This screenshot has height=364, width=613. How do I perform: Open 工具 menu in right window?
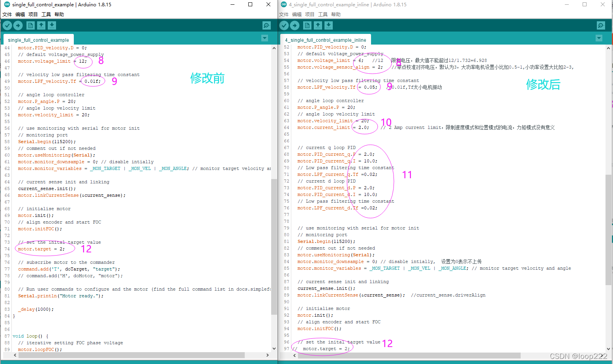click(x=323, y=15)
